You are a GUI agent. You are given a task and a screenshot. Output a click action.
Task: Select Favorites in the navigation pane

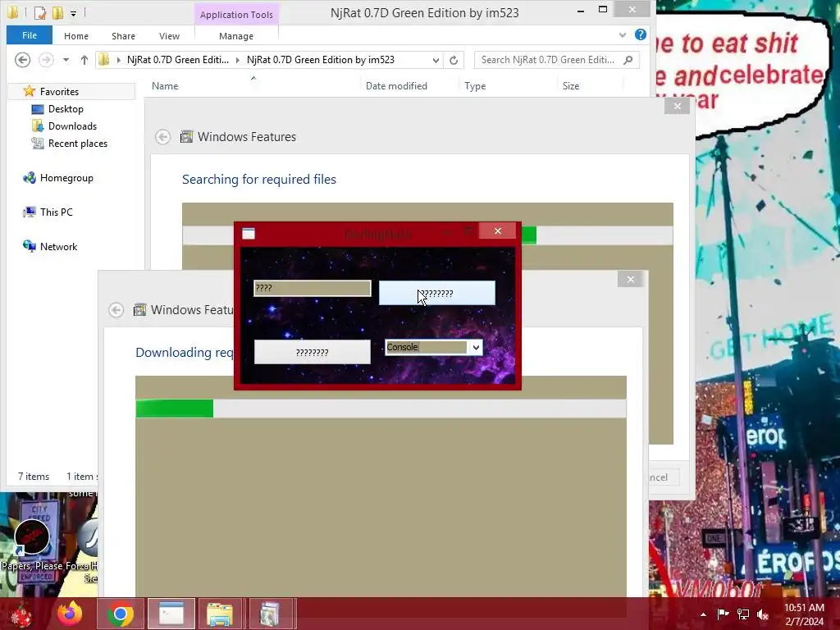point(59,92)
